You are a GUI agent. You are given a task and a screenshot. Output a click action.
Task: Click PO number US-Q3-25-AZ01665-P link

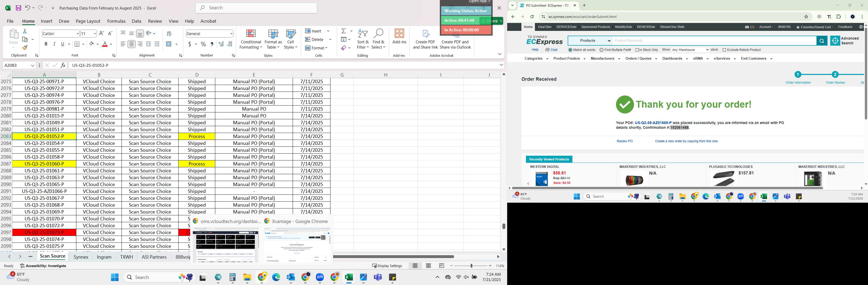point(653,123)
